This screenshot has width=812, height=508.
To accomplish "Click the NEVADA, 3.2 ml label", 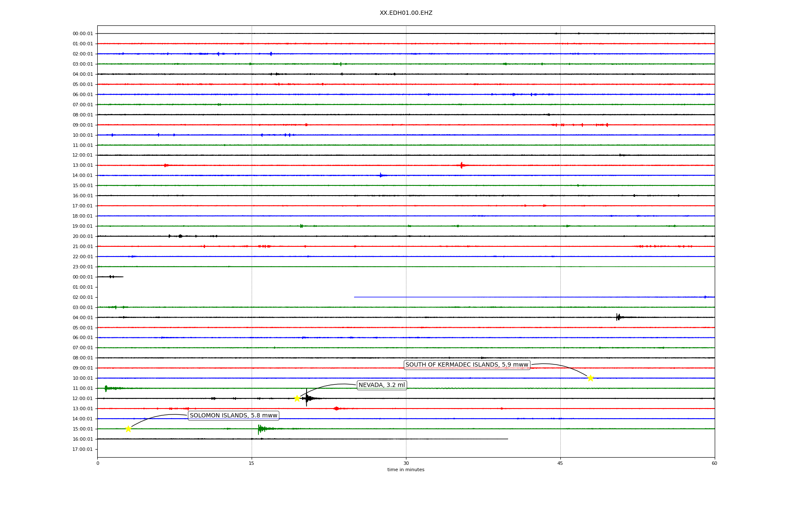I will tap(381, 385).
